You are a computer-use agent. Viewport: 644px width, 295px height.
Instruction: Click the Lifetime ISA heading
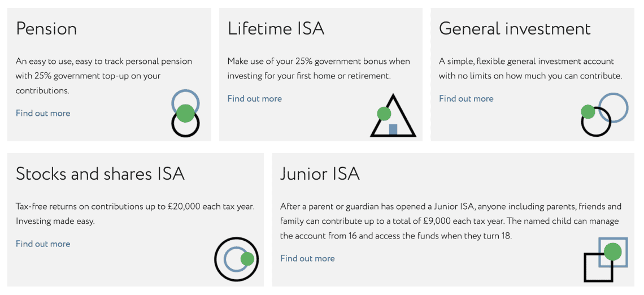(x=276, y=29)
